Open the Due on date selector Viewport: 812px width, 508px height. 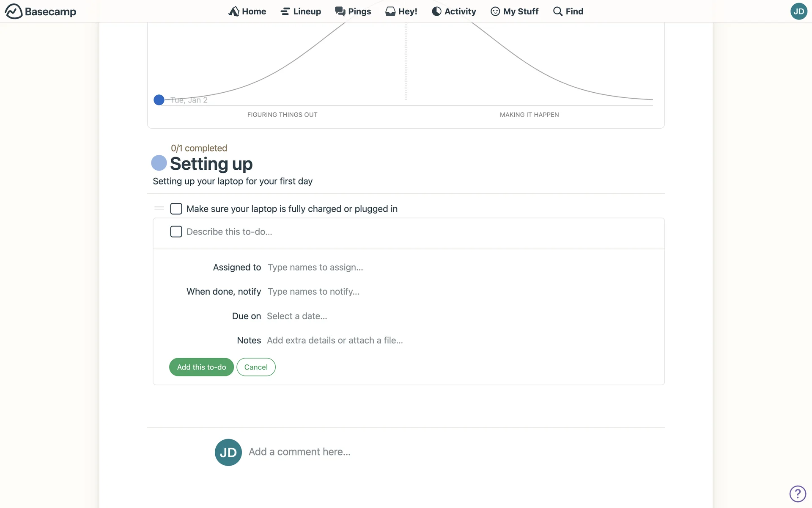tap(297, 316)
